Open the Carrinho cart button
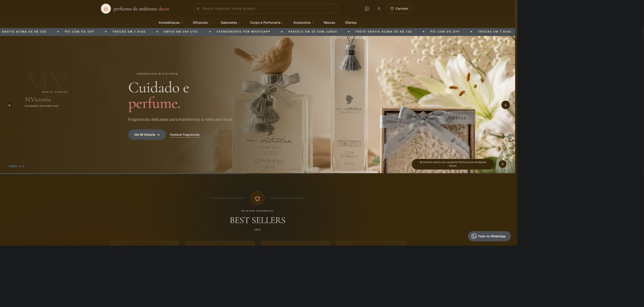This screenshot has height=307, width=644. [399, 9]
